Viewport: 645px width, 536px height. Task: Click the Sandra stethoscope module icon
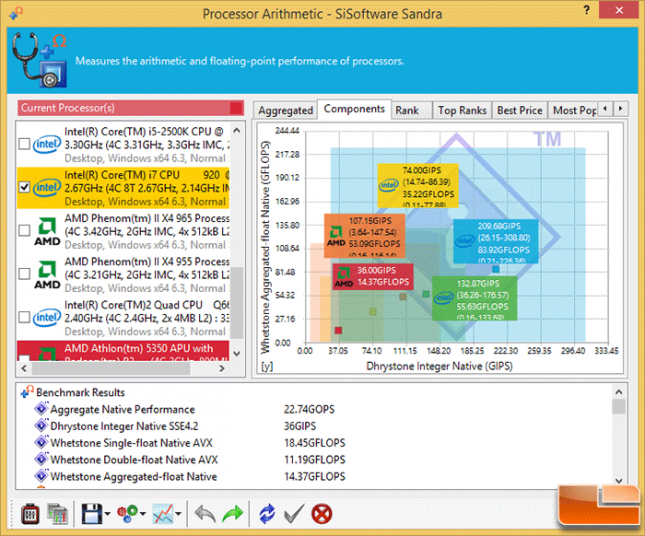[39, 60]
